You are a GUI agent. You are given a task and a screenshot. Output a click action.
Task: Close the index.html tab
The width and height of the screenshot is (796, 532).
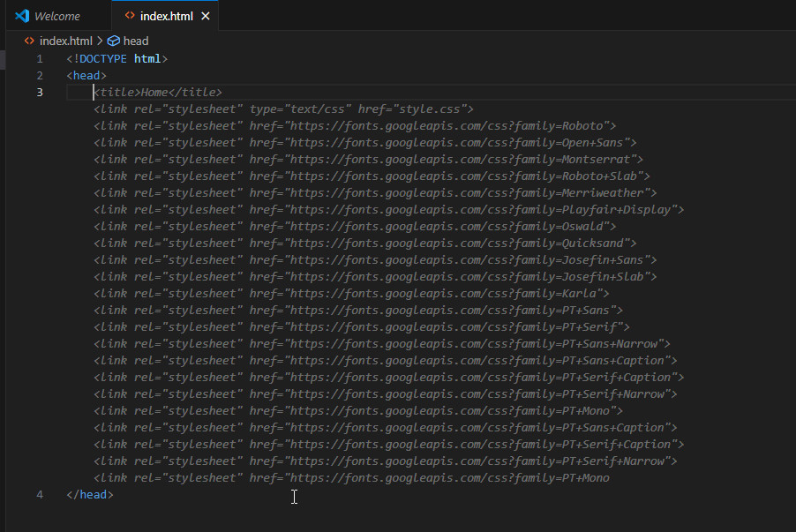click(x=206, y=16)
